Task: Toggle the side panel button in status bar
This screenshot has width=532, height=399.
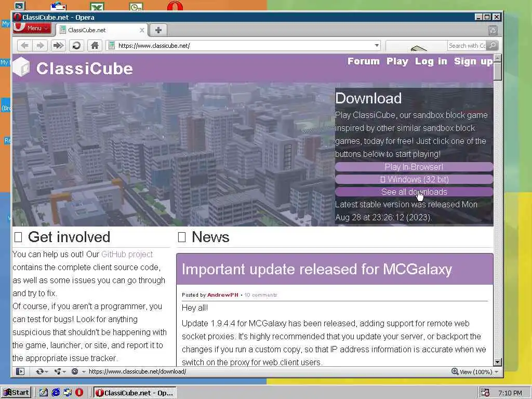Action: coord(20,371)
